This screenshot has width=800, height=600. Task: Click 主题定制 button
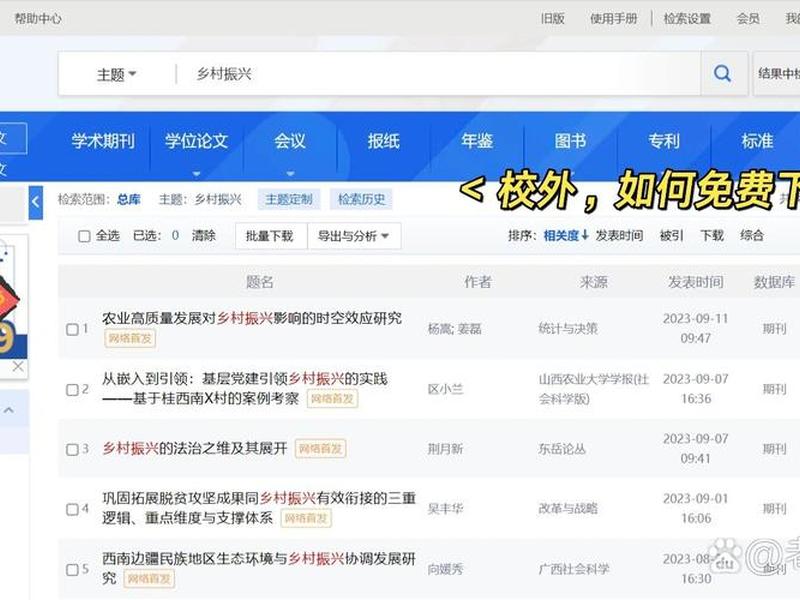(289, 199)
